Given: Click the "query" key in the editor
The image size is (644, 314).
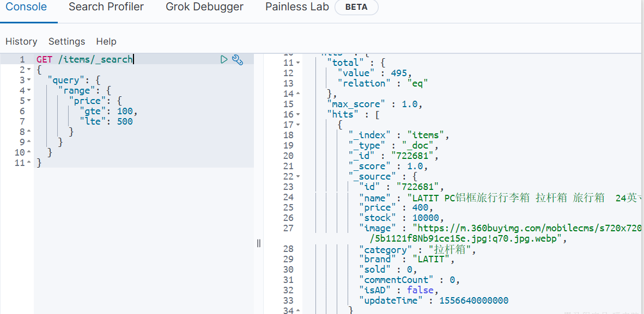Looking at the screenshot, I should (66, 80).
